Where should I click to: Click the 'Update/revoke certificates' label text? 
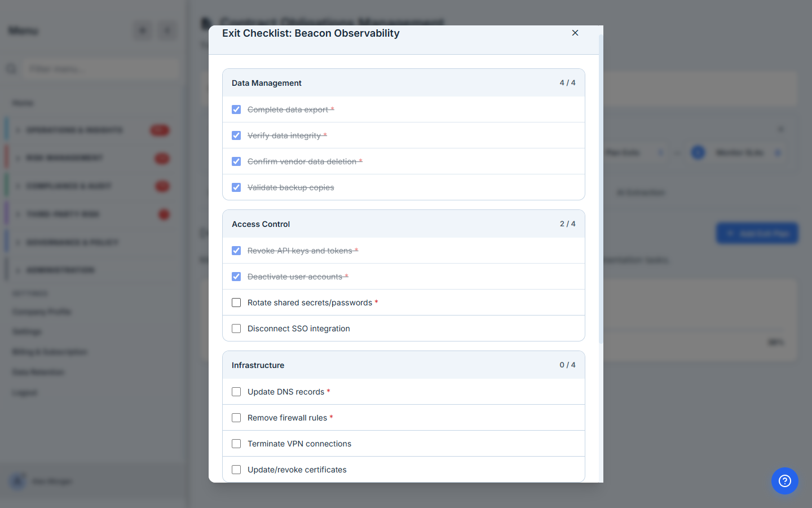point(297,470)
